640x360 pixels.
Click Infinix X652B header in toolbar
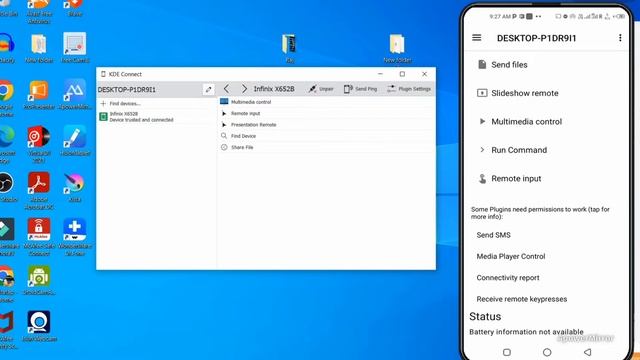[x=274, y=89]
